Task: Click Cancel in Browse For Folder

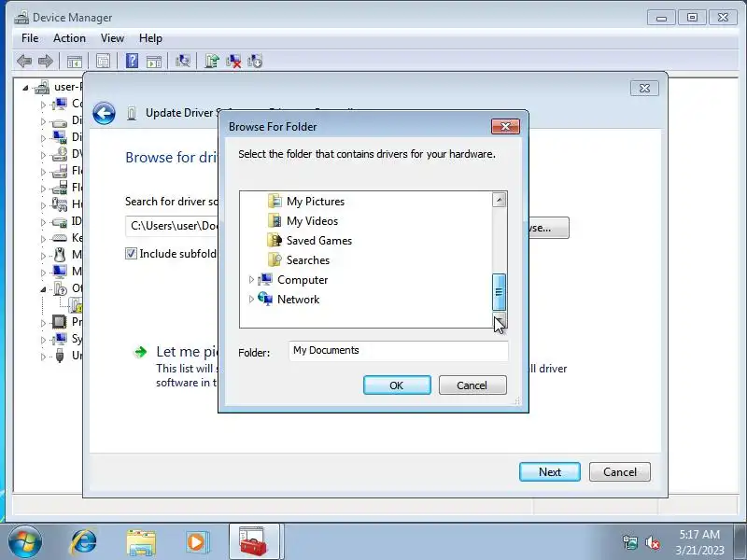Action: tap(472, 385)
